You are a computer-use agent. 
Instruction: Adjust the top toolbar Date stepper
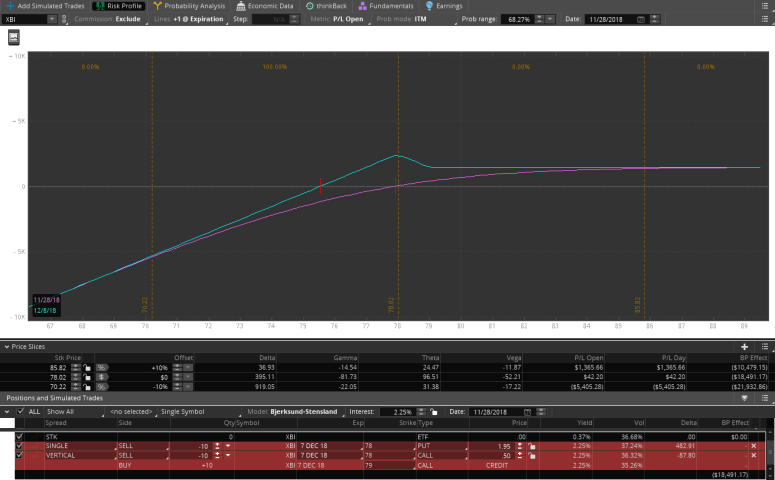coord(655,19)
